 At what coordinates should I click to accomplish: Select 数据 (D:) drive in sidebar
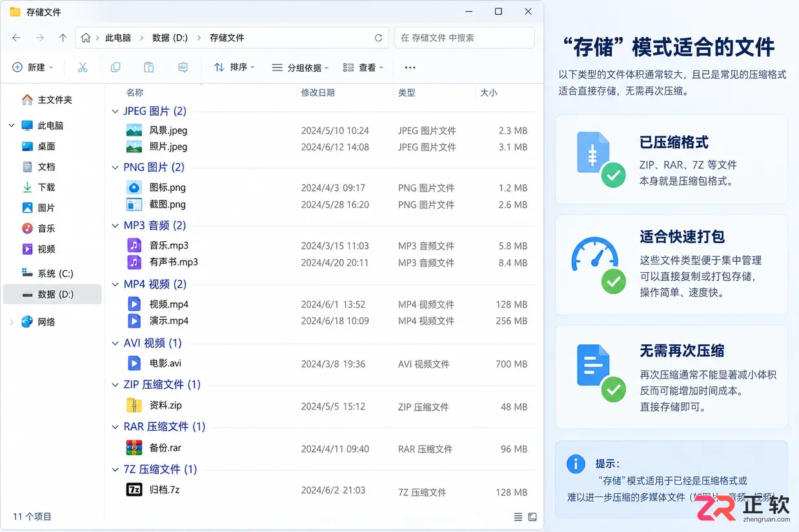tap(52, 294)
